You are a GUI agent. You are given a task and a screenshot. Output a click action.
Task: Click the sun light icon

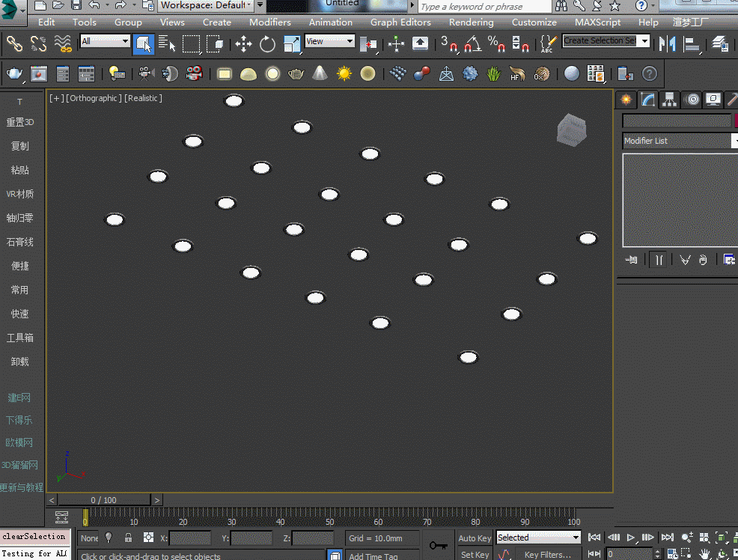click(x=344, y=73)
